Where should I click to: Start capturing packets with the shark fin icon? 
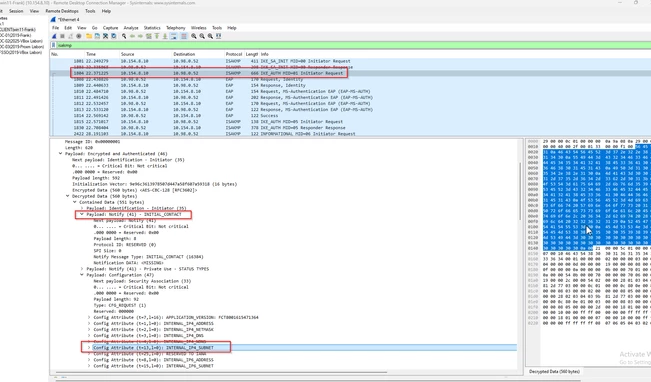(54, 37)
